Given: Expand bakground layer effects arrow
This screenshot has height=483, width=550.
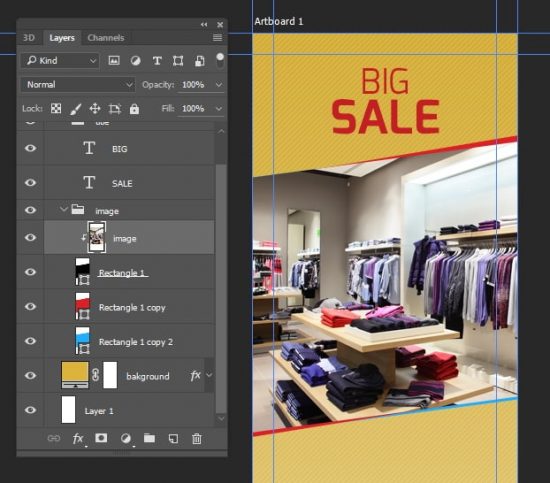Looking at the screenshot, I should click(209, 375).
